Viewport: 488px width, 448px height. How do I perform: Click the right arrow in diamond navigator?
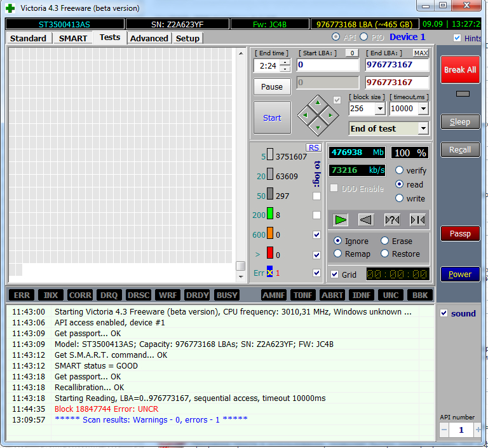[329, 114]
